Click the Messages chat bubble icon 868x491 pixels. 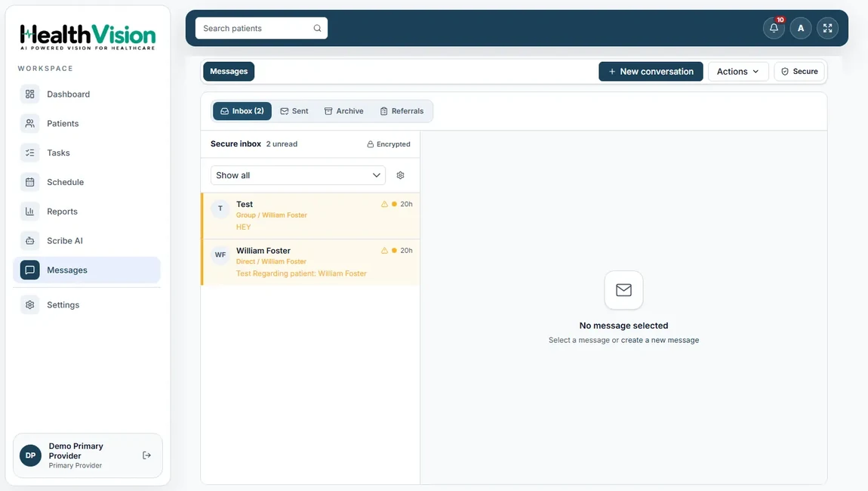tap(30, 270)
